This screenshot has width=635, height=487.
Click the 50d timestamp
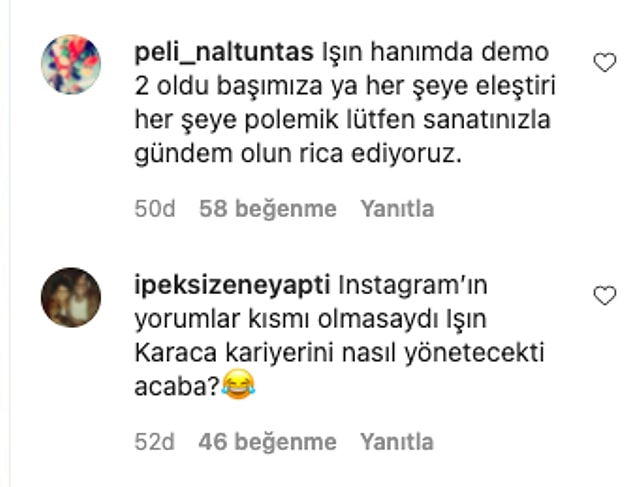click(x=155, y=209)
